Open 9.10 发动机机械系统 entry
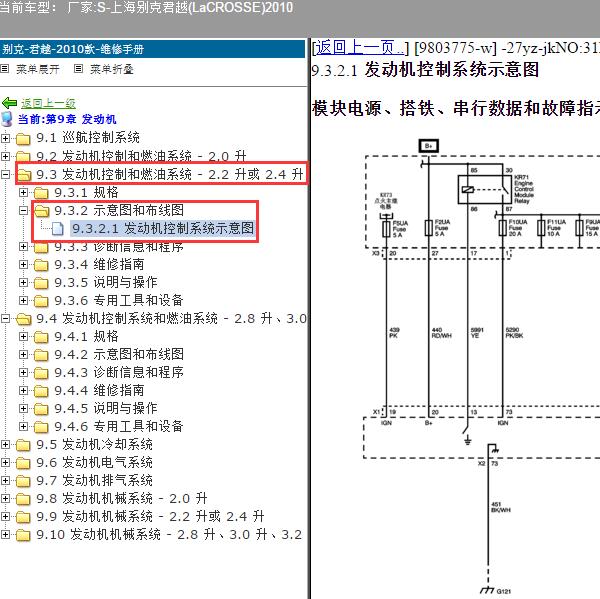 pyautogui.click(x=169, y=534)
